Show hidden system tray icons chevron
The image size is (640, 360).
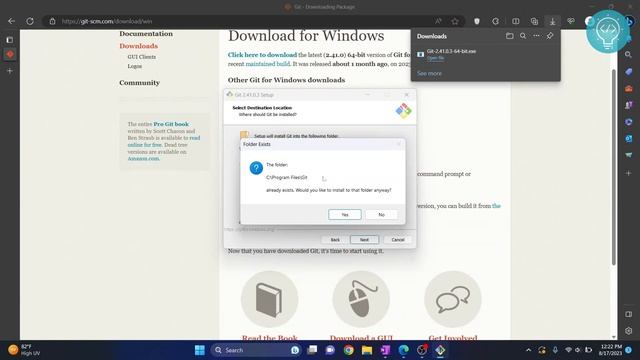click(x=529, y=350)
